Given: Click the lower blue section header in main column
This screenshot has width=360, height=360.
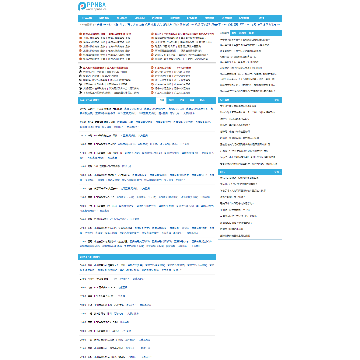Looking at the screenshot, I should [x=147, y=257].
